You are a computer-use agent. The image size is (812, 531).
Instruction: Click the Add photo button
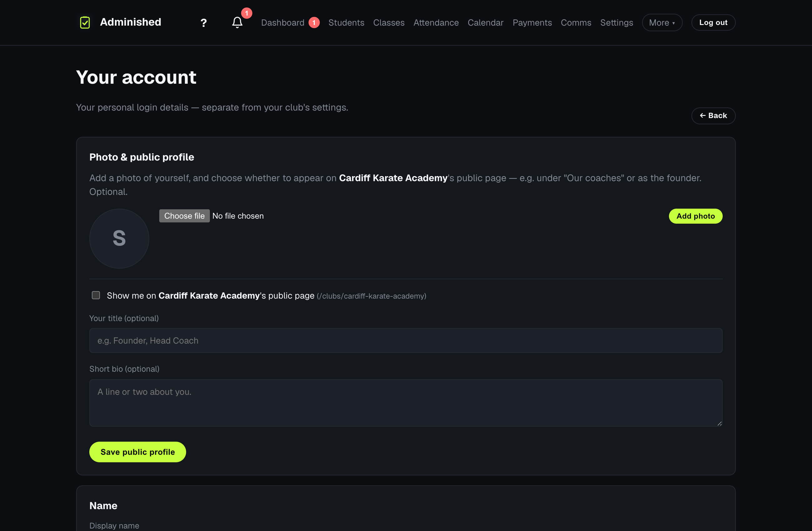tap(695, 216)
